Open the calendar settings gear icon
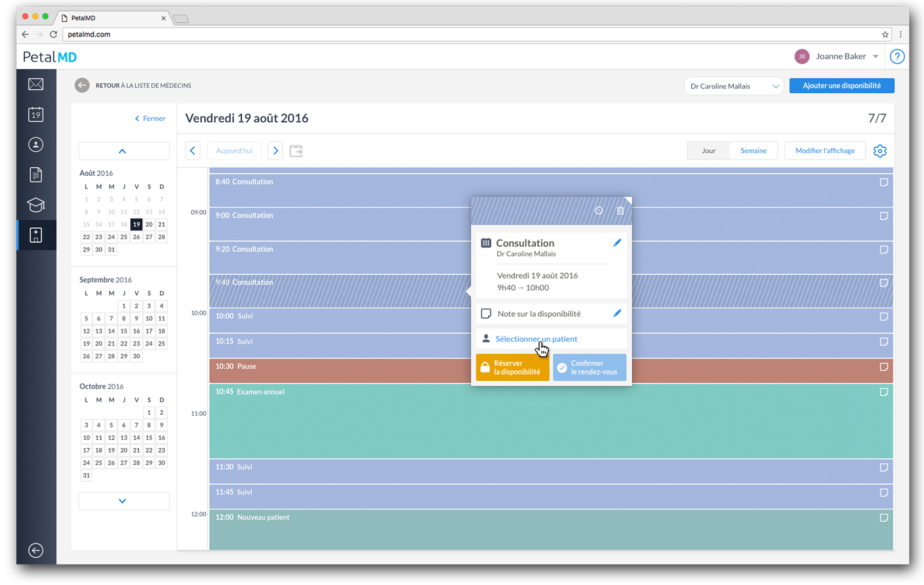Screen dimensions: 924x585 pyautogui.click(x=880, y=151)
